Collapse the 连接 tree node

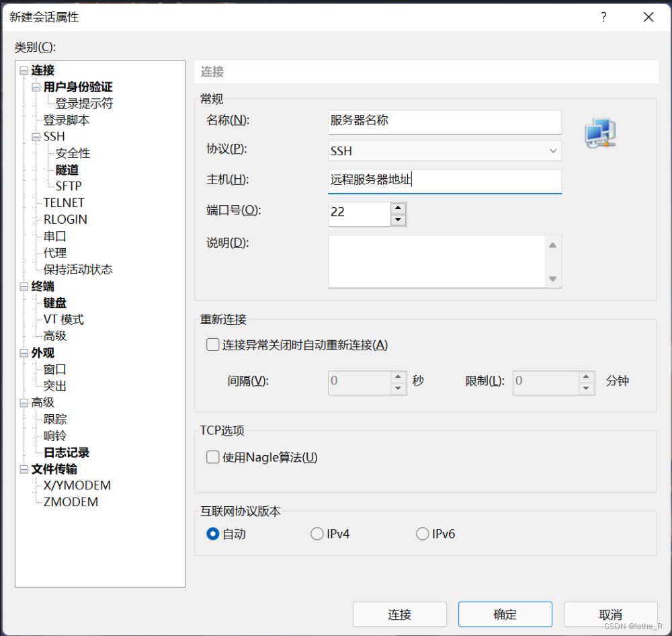[x=24, y=71]
